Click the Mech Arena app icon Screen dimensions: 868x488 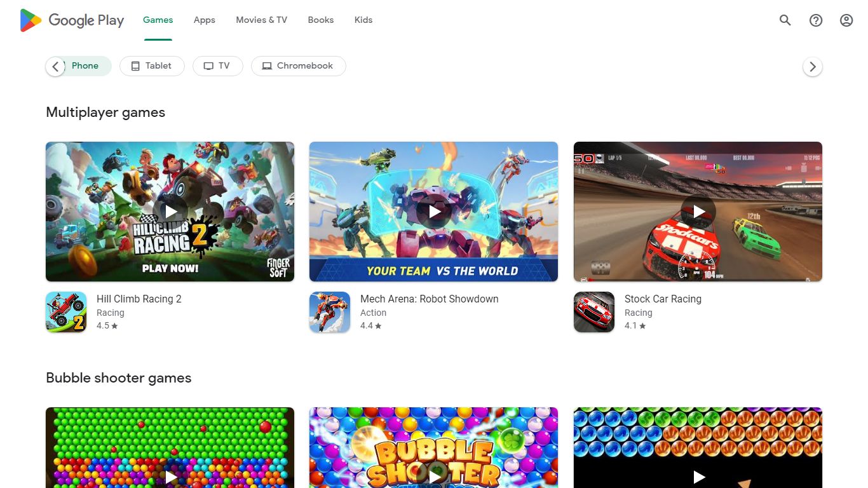330,312
